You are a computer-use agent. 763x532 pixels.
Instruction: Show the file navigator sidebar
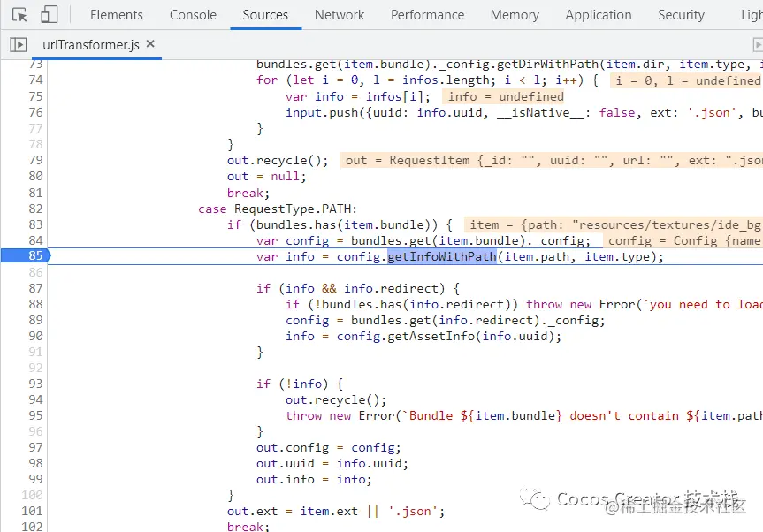click(19, 45)
